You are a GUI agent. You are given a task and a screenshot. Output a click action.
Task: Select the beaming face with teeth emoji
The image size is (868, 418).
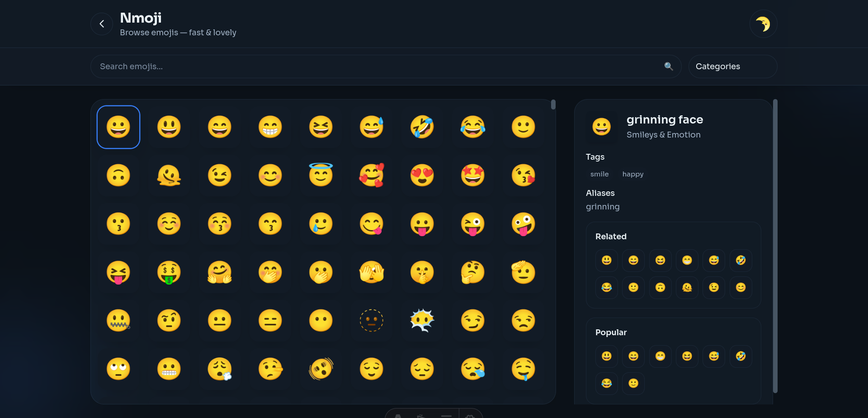coord(270,127)
